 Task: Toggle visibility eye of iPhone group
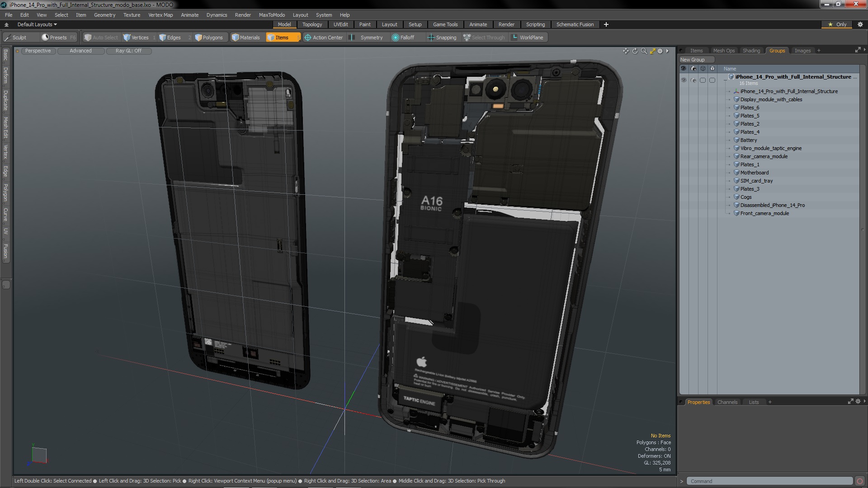pyautogui.click(x=684, y=80)
